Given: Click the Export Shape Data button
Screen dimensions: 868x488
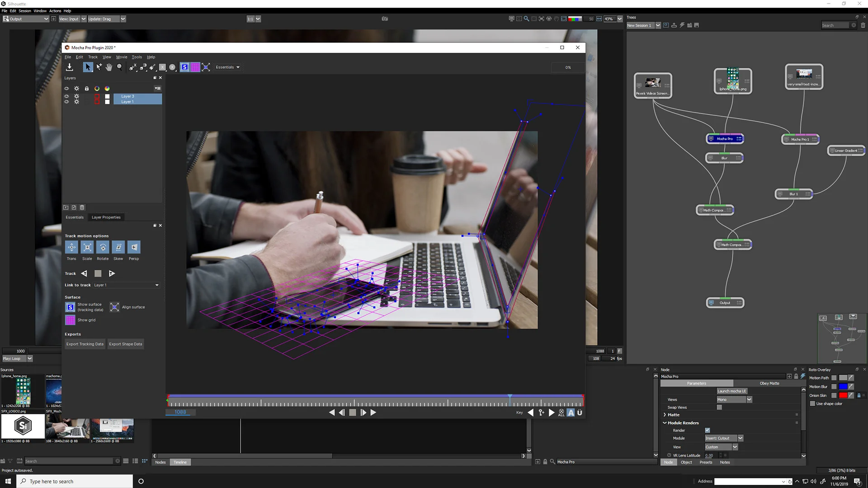Looking at the screenshot, I should (125, 344).
